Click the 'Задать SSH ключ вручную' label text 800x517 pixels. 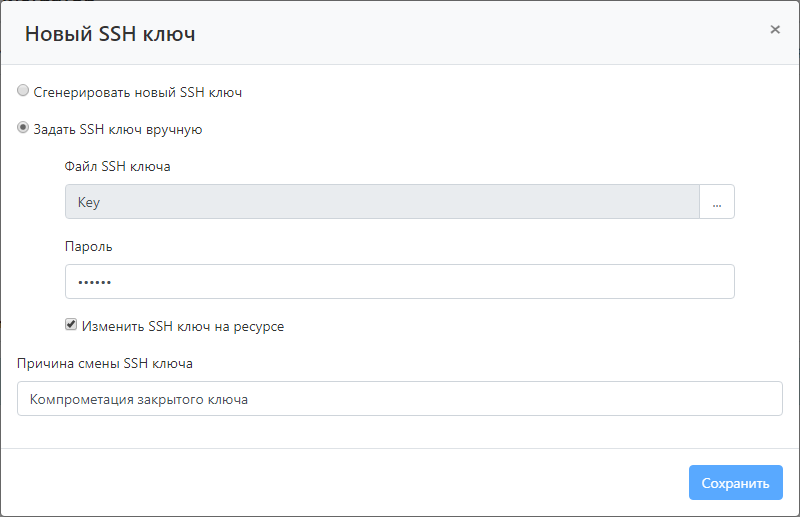[118, 129]
